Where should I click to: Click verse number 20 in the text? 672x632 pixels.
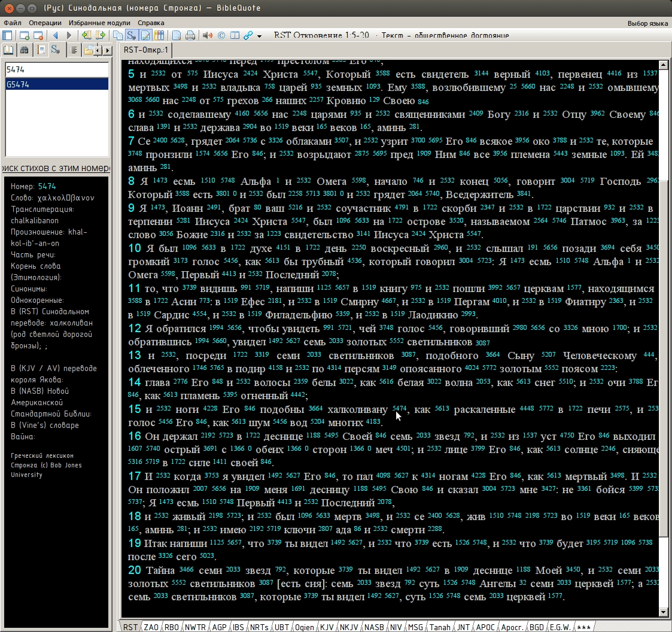coord(135,570)
